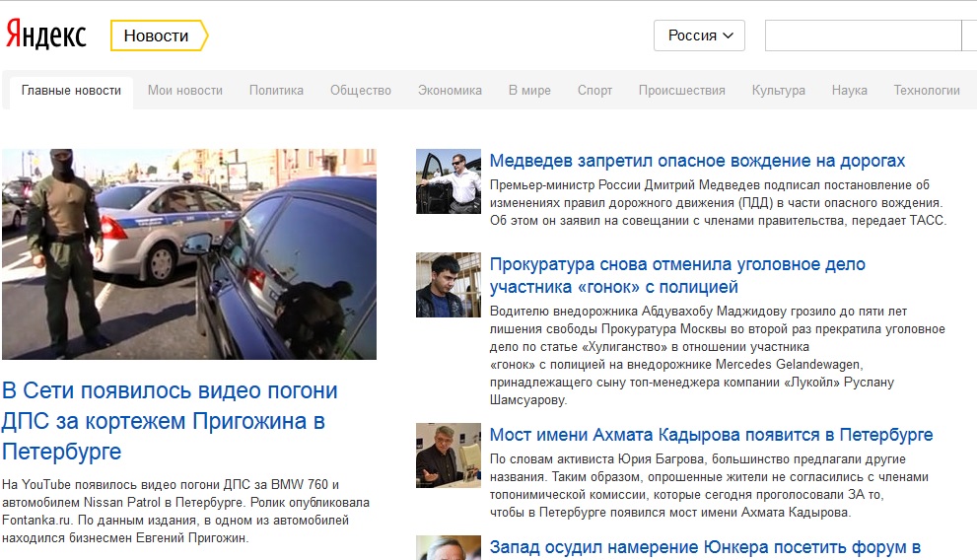Open Мост имени Ахмата Кадырова article link
Screen dimensions: 977x560
(x=711, y=435)
